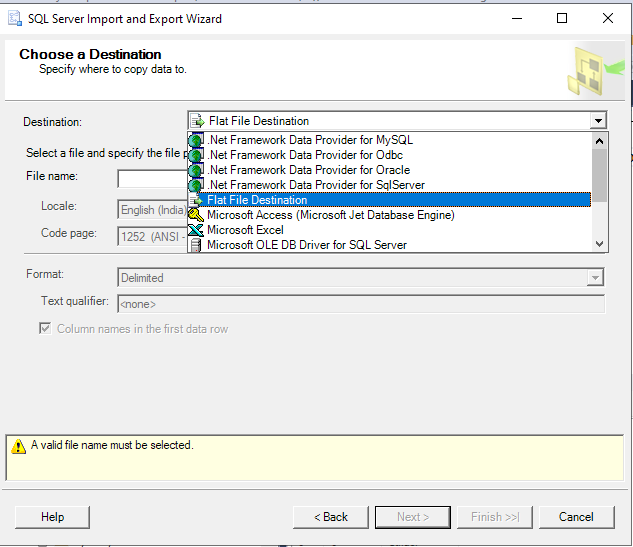Click the Locale combo box showing English (India)

(153, 210)
